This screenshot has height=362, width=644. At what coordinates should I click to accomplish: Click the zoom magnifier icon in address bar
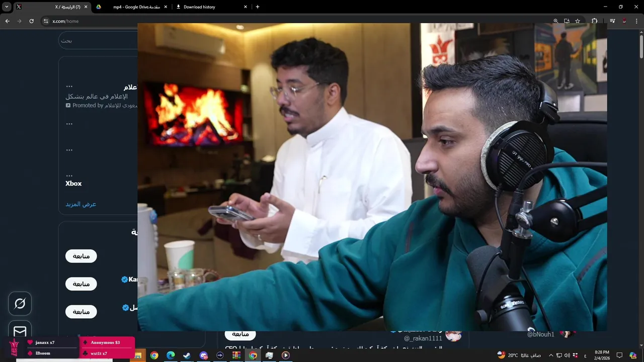pyautogui.click(x=555, y=21)
